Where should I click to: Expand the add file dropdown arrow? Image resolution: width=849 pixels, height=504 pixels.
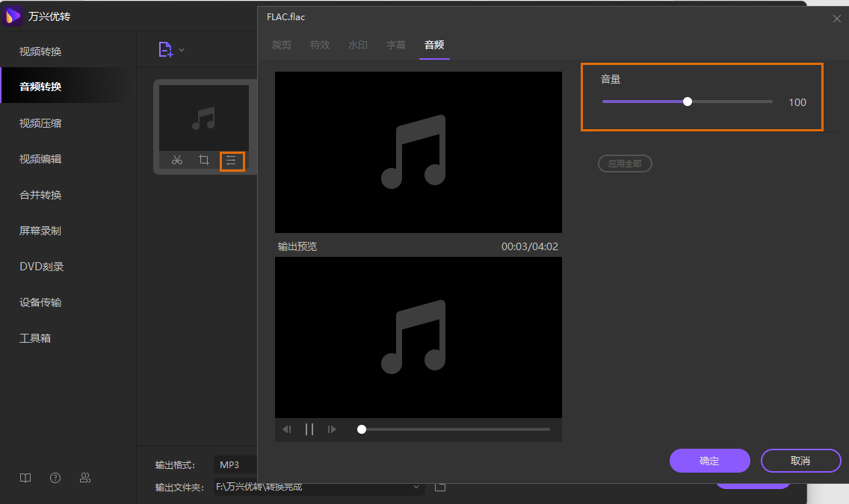(x=180, y=49)
